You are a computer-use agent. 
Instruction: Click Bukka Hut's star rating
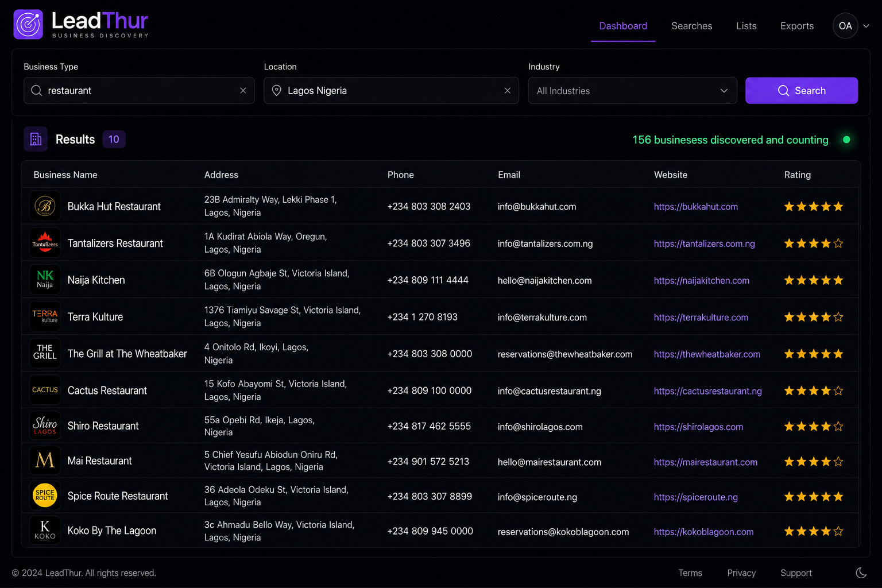(814, 206)
